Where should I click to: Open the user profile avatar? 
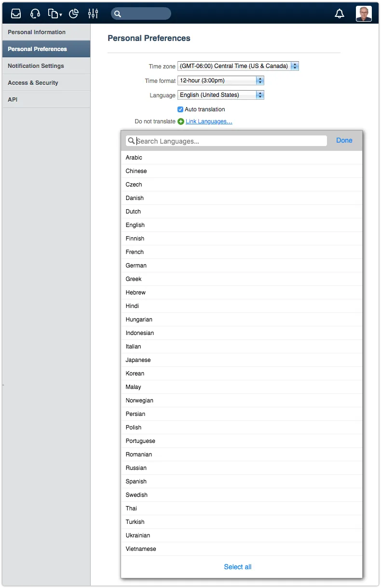[364, 13]
